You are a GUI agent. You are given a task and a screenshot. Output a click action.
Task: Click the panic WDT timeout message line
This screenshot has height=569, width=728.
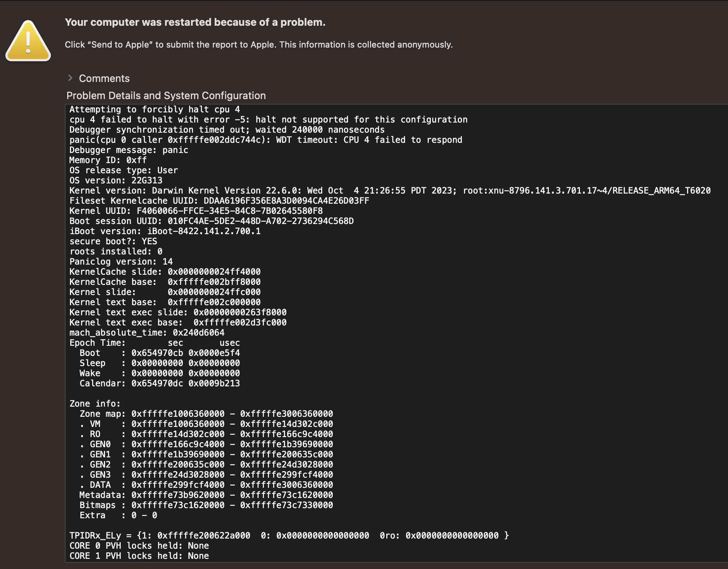[x=266, y=140]
